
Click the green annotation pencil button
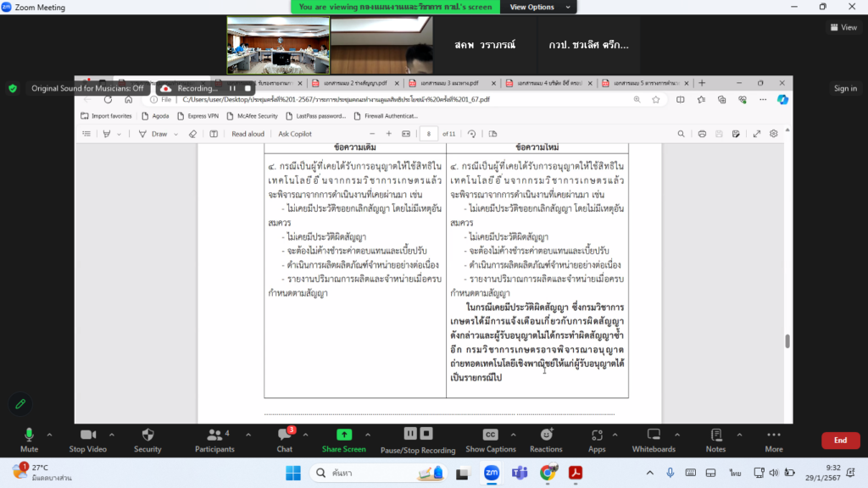point(20,404)
